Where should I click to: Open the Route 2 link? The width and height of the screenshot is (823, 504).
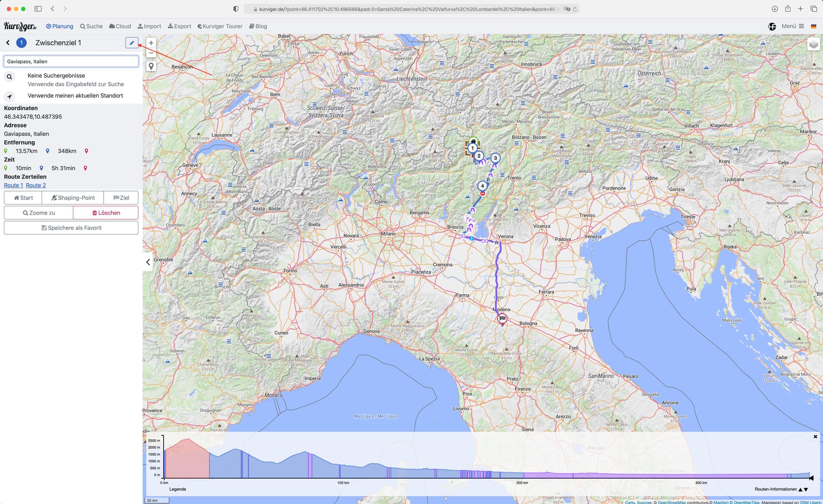point(36,185)
